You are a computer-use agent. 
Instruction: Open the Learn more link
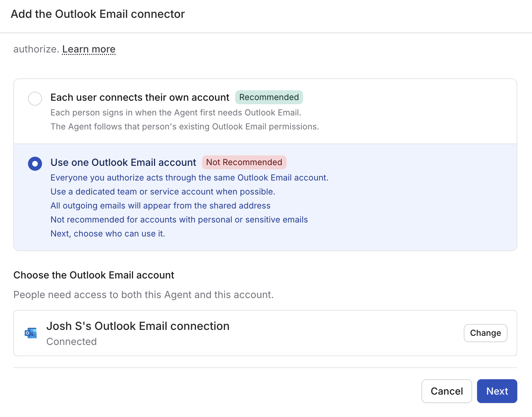click(89, 49)
